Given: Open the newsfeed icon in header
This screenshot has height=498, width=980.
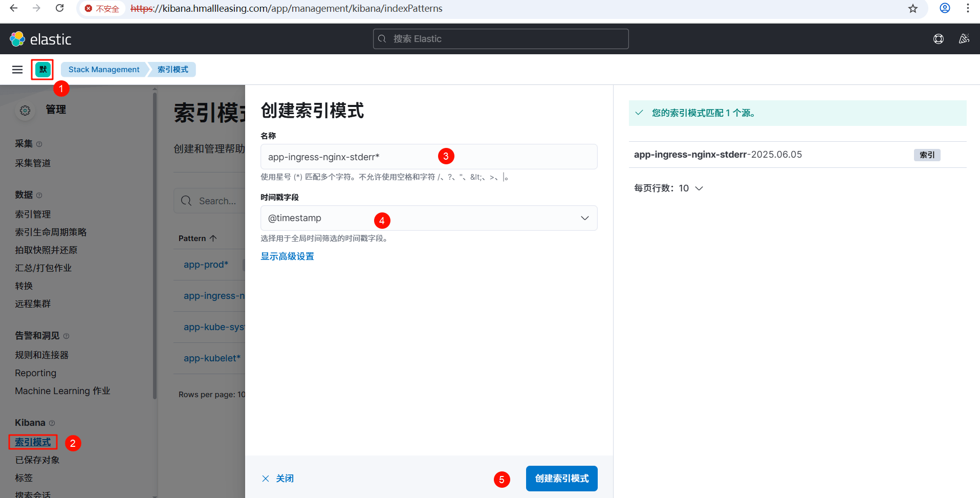Looking at the screenshot, I should point(964,39).
